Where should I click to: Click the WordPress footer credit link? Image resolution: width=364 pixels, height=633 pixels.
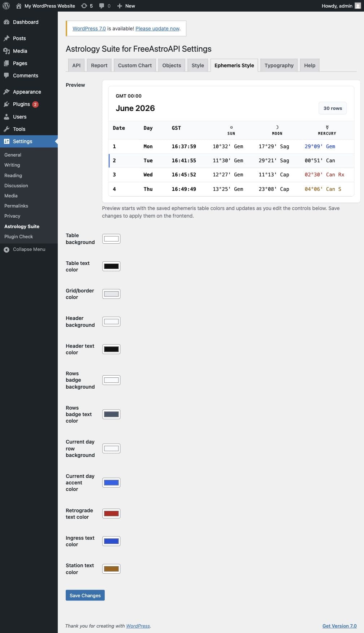[x=138, y=626]
